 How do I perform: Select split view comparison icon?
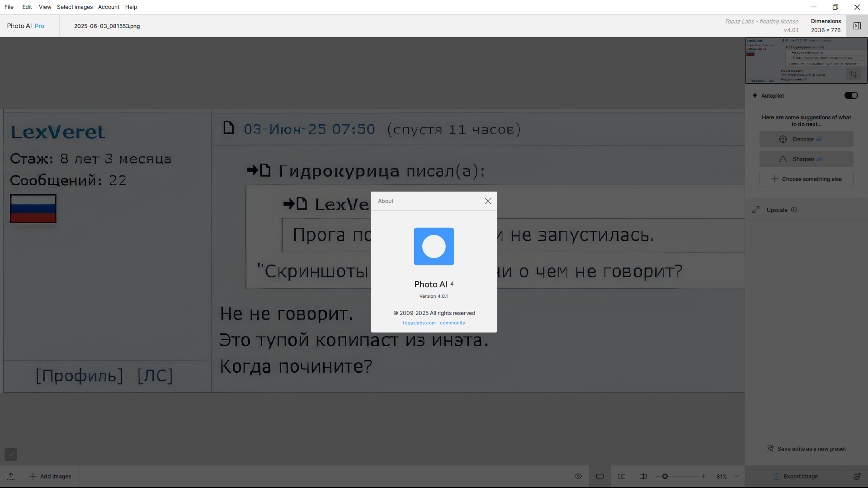tap(643, 476)
